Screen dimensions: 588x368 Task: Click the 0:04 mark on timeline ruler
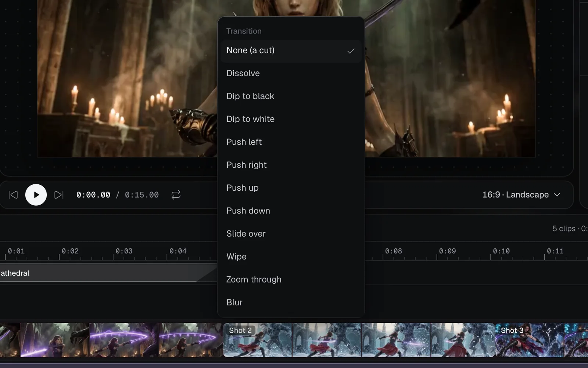[178, 251]
